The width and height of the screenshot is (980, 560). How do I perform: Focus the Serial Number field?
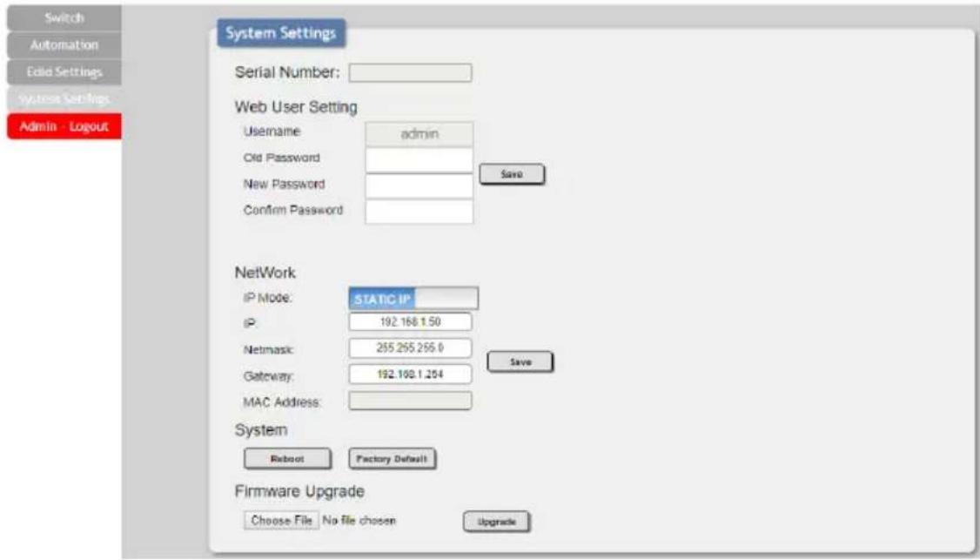pyautogui.click(x=410, y=72)
